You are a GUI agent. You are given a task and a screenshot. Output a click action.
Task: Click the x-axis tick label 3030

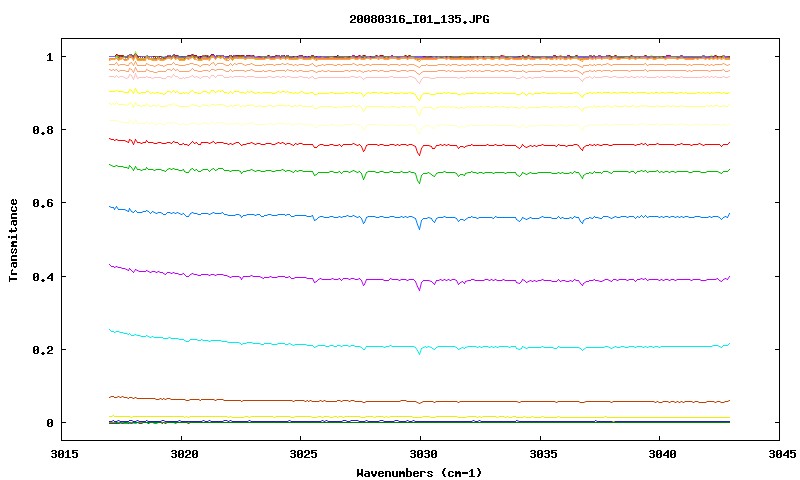tap(423, 454)
